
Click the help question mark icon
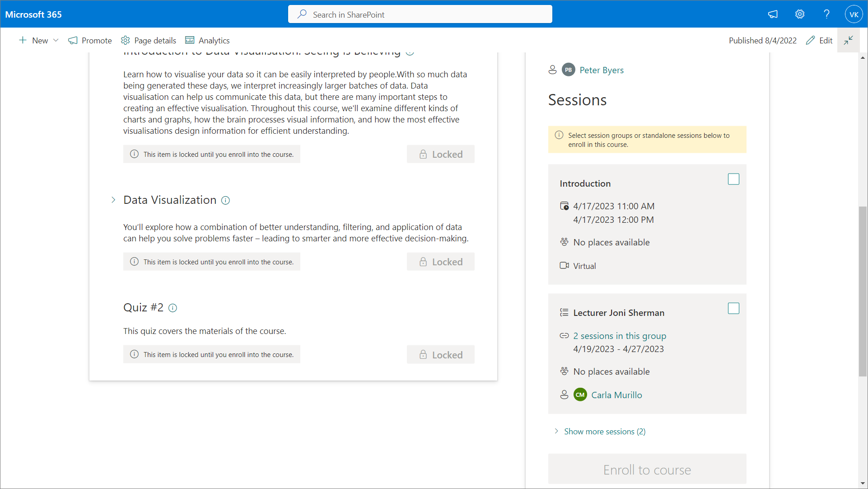pos(826,14)
